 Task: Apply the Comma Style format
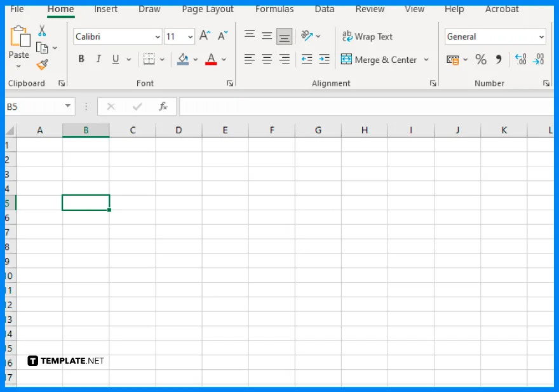coord(497,59)
